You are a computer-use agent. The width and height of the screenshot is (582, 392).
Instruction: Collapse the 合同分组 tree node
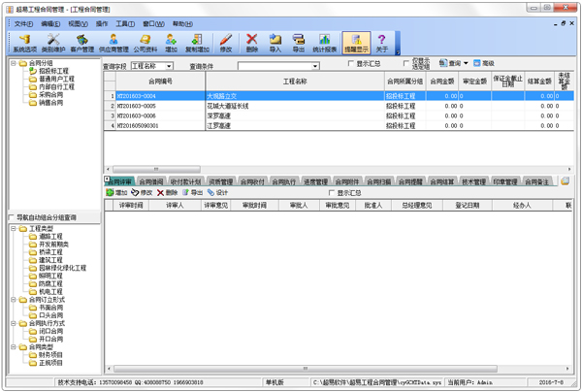point(13,63)
